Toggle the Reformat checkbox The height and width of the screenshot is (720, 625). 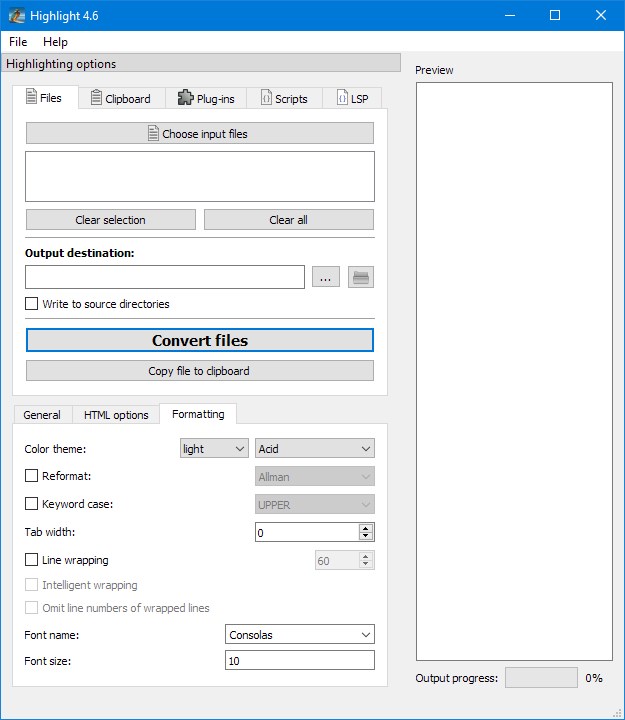[x=32, y=477]
